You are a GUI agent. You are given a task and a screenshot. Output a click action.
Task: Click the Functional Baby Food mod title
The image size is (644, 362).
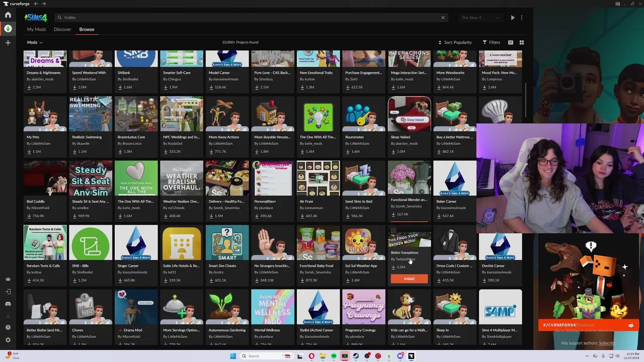coord(316,265)
